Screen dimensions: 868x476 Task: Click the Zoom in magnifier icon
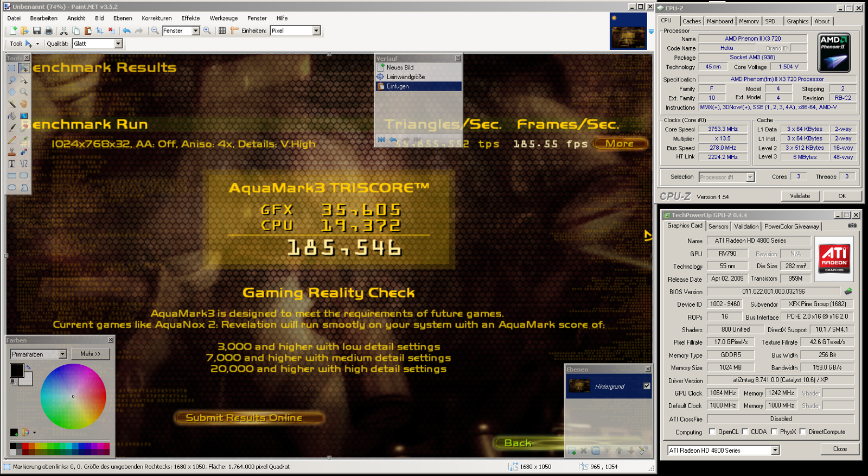pyautogui.click(x=207, y=31)
